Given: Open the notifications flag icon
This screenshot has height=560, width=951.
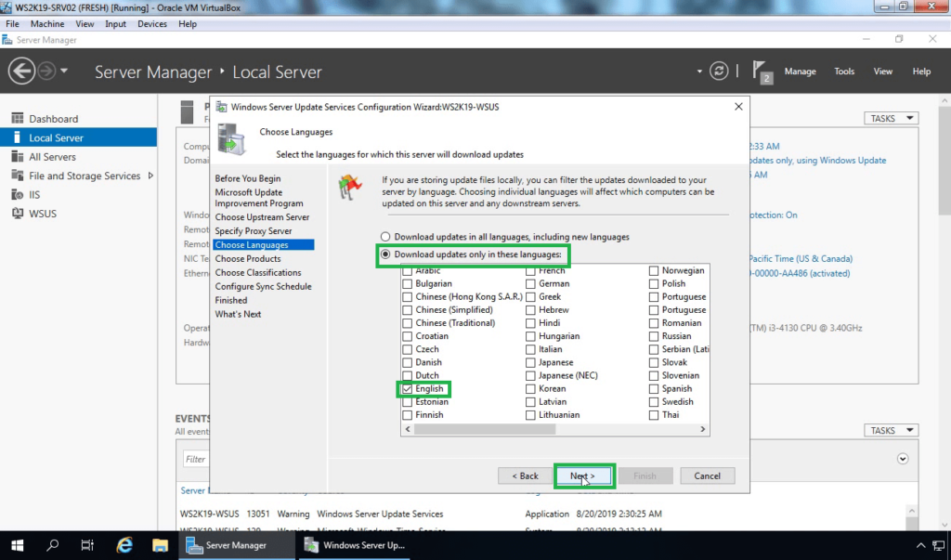Looking at the screenshot, I should point(762,72).
